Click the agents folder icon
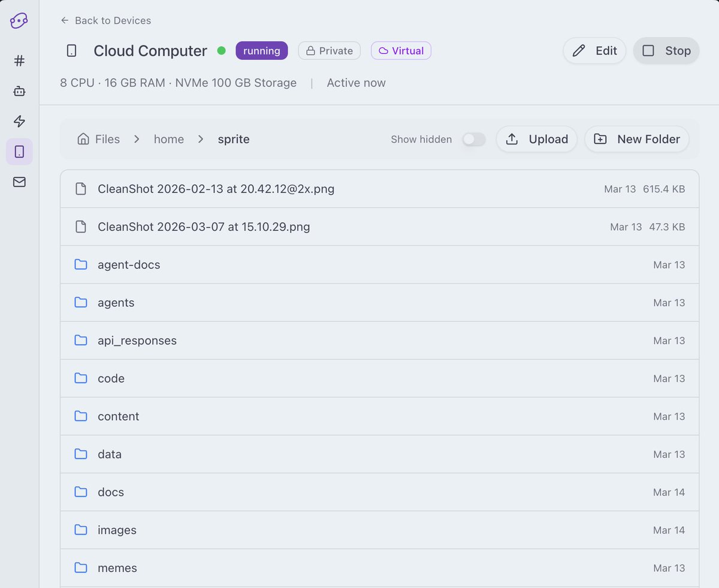This screenshot has height=588, width=719. click(81, 303)
